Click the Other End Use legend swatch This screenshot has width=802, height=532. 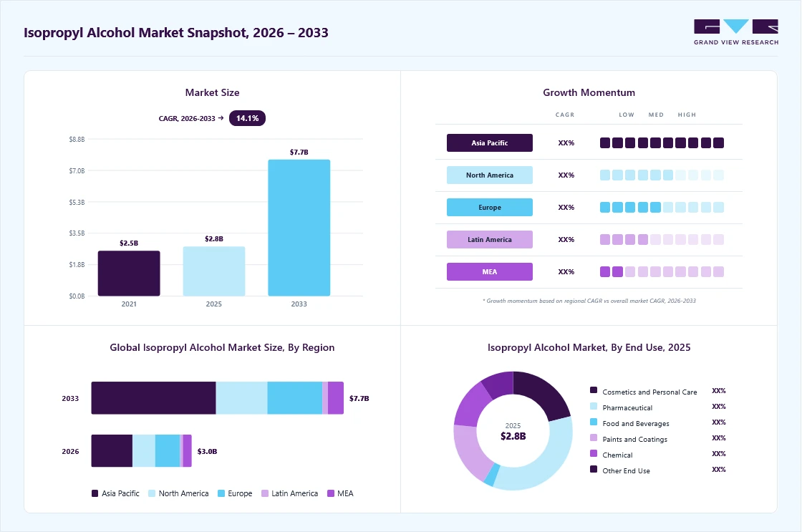pyautogui.click(x=594, y=469)
